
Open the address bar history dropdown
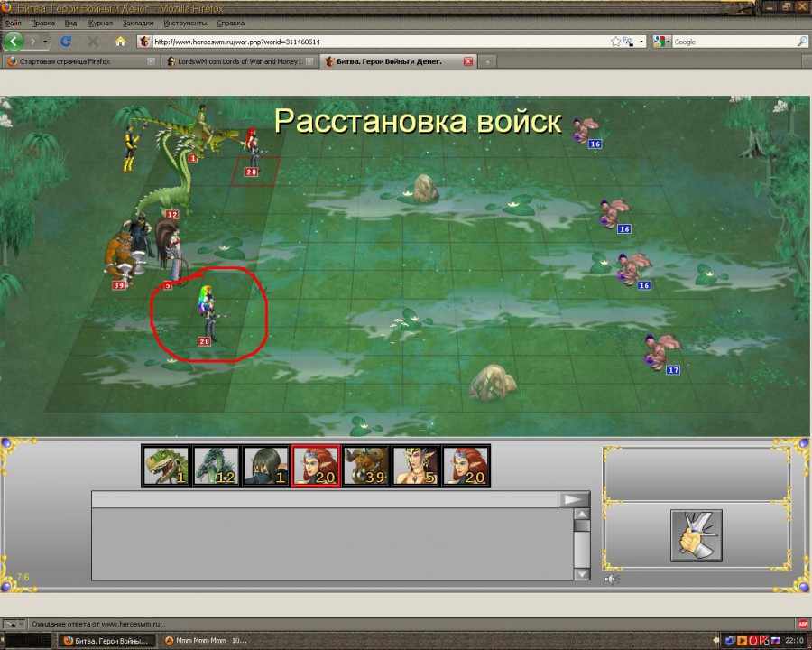pos(641,42)
